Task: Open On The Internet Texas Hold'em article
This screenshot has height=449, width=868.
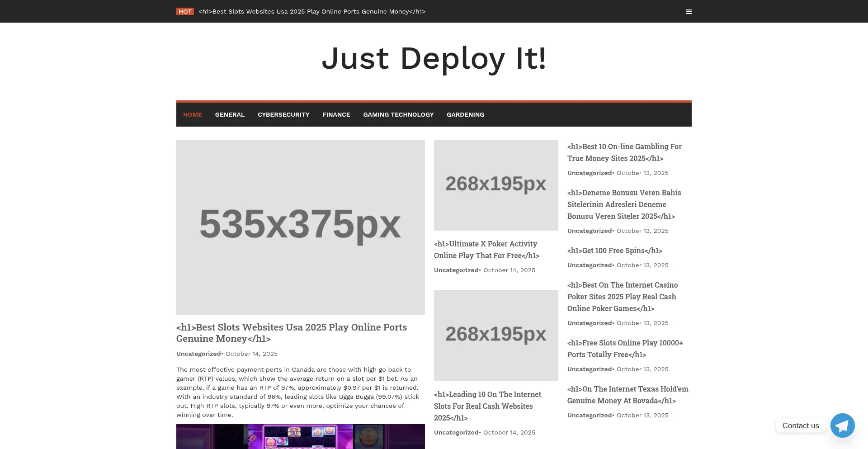Action: point(627,395)
